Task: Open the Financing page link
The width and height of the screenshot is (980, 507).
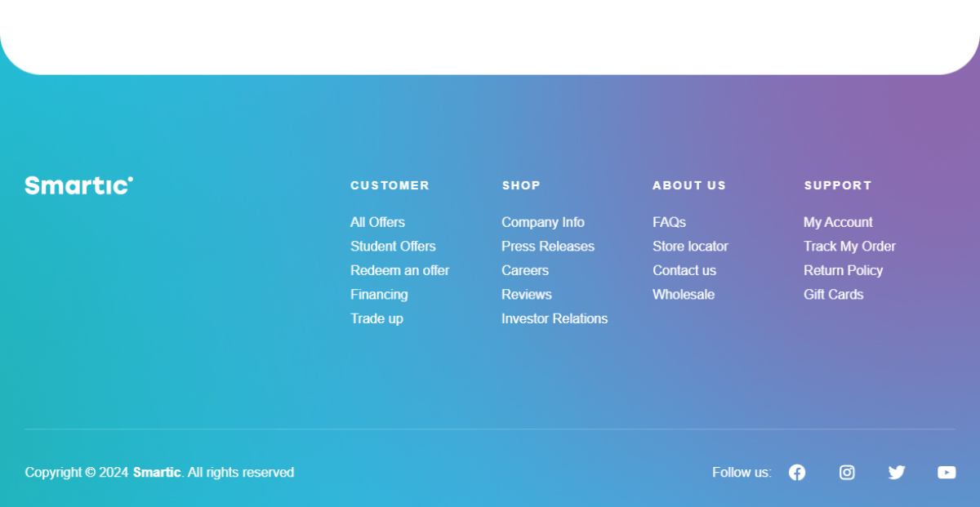Action: 379,294
